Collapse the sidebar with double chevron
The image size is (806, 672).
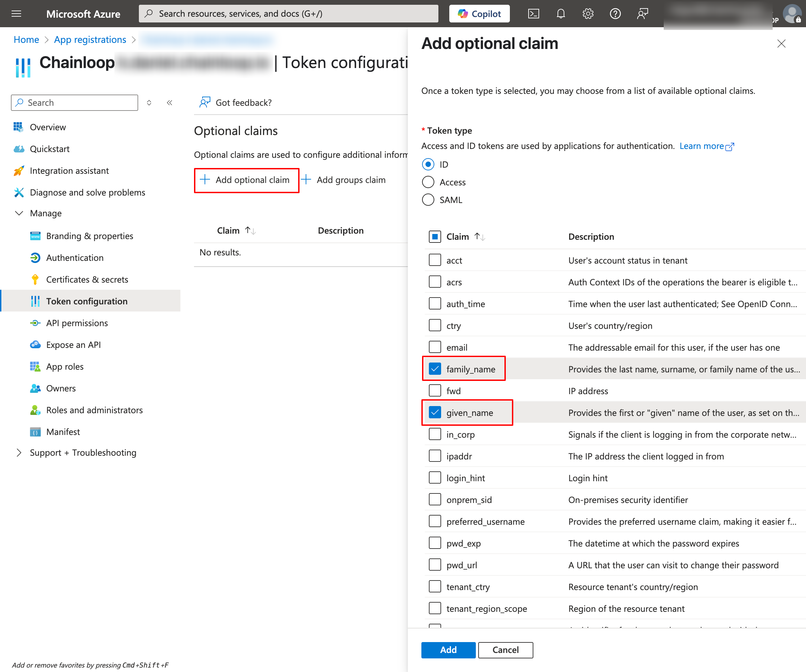click(x=169, y=102)
